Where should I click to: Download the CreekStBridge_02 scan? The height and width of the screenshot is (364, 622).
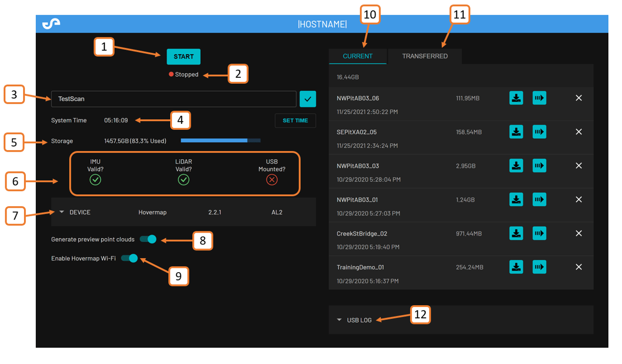[516, 233]
